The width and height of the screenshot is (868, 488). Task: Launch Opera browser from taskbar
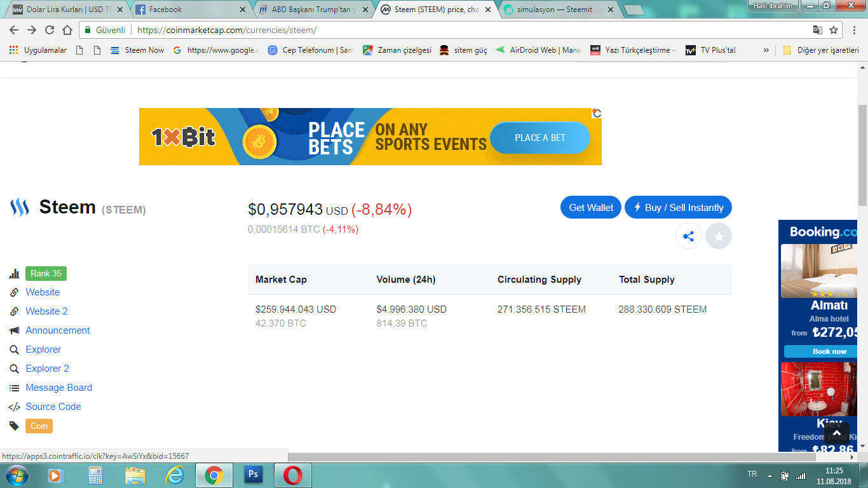(x=292, y=475)
